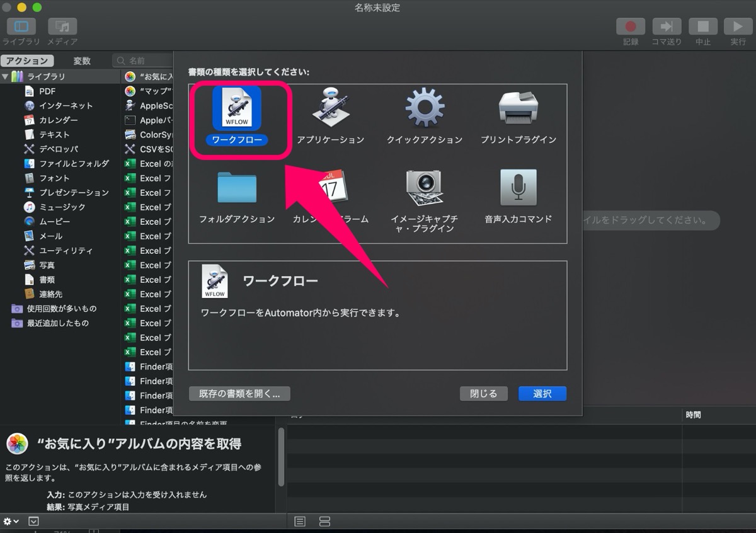Open the Most Used (使用回数が多いもの) smart group
The image size is (756, 533).
coord(62,308)
